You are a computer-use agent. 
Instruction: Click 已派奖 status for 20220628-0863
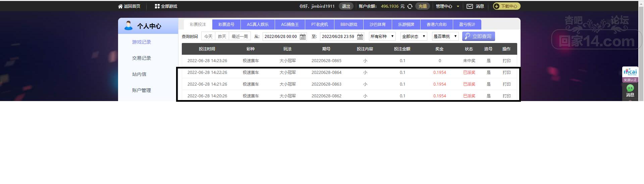point(469,84)
